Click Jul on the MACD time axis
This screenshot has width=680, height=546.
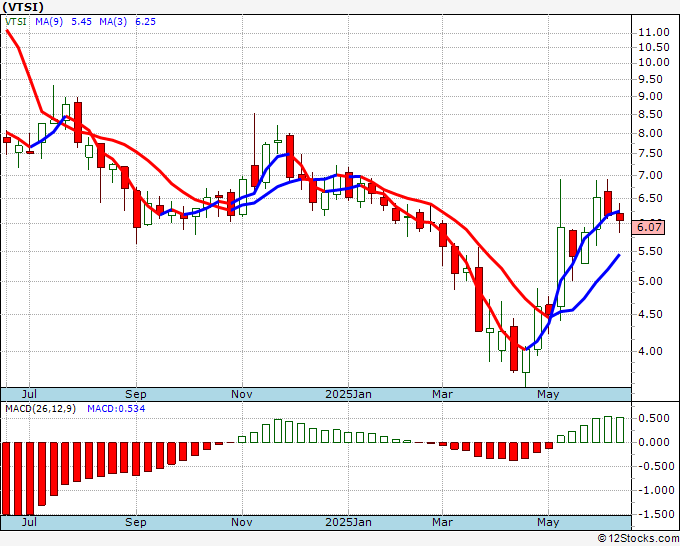(29, 522)
